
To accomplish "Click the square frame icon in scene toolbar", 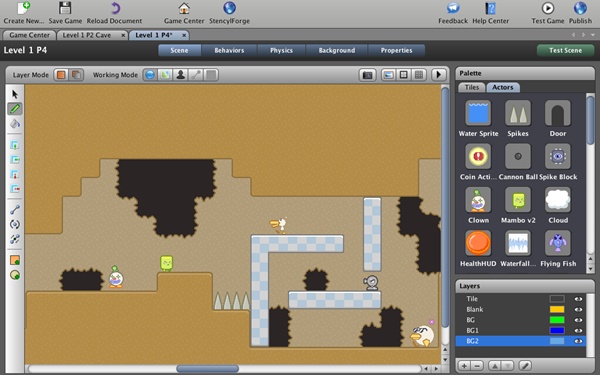I will coord(403,75).
